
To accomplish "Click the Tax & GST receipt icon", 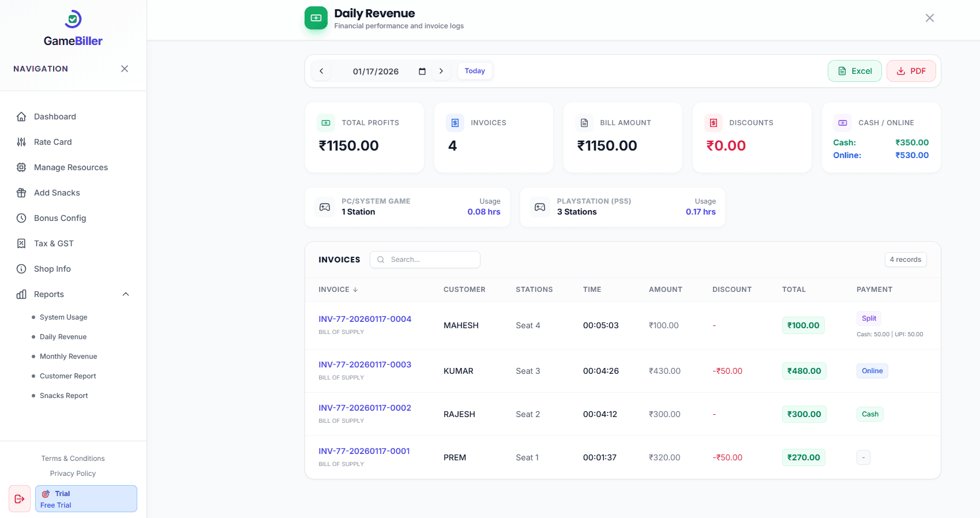I will [21, 243].
